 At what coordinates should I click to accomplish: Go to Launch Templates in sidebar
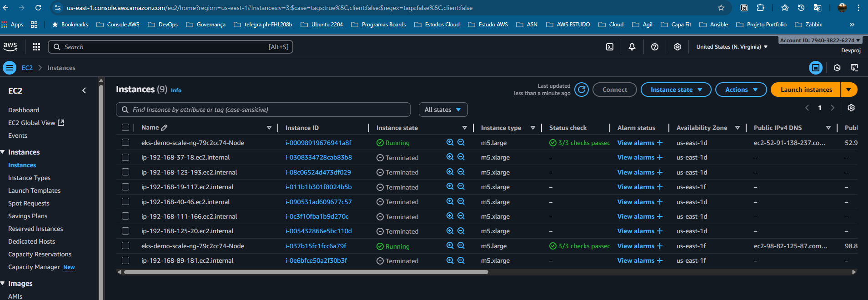click(34, 190)
